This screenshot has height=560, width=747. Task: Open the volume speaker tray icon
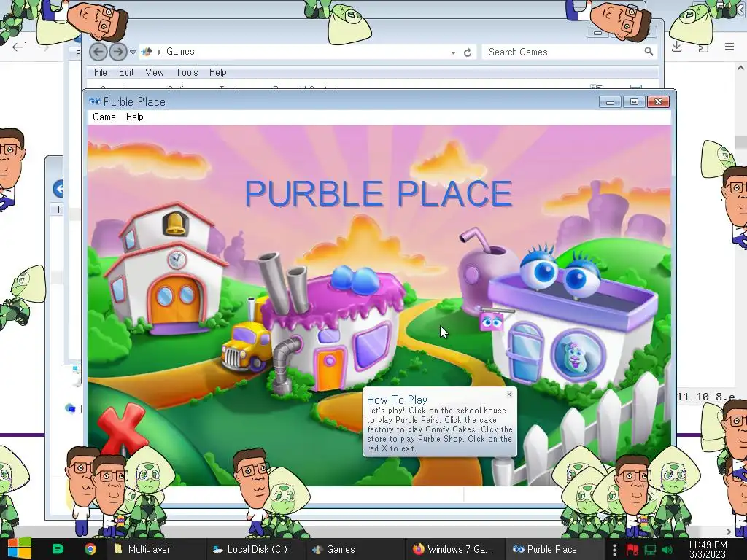[667, 550]
